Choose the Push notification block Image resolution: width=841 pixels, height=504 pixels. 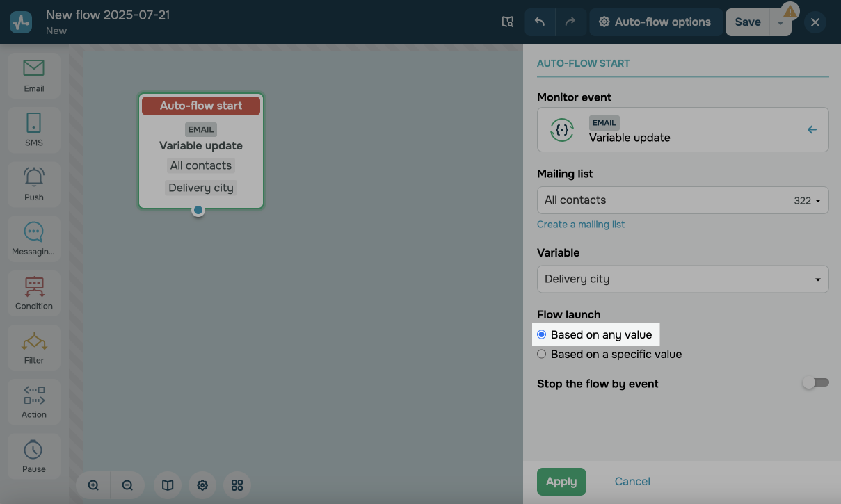(33, 184)
